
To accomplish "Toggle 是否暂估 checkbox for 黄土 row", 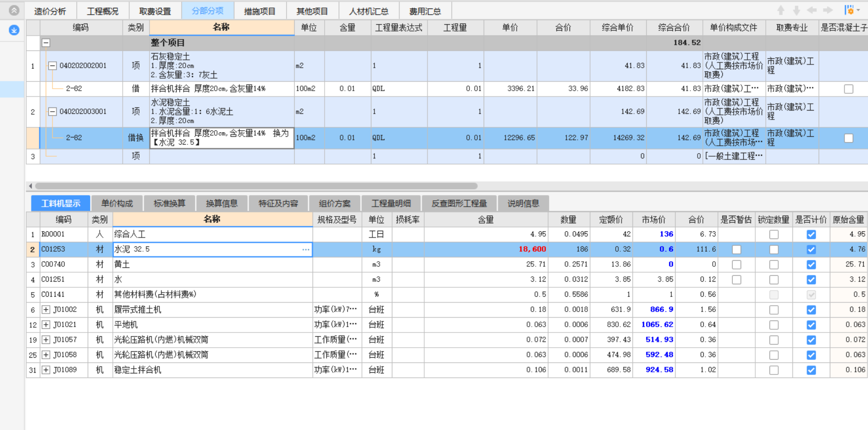I will tap(736, 265).
